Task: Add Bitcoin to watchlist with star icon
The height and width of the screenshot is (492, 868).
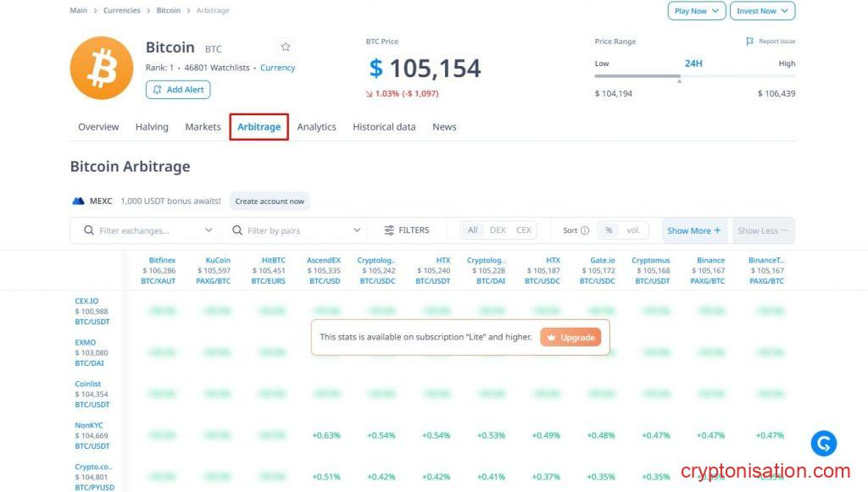Action: (286, 47)
